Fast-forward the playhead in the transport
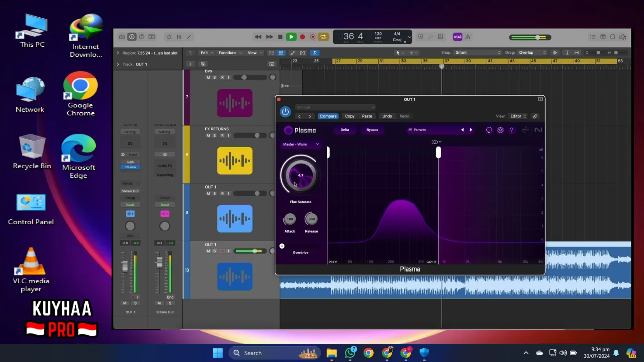Viewport: 644px width, 362px height. pyautogui.click(x=269, y=37)
